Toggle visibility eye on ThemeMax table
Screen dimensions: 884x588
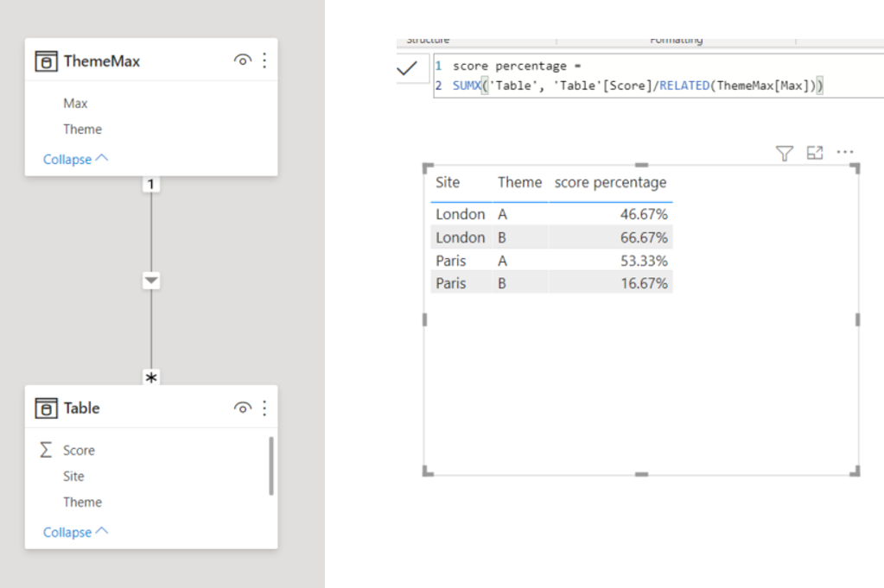coord(243,60)
